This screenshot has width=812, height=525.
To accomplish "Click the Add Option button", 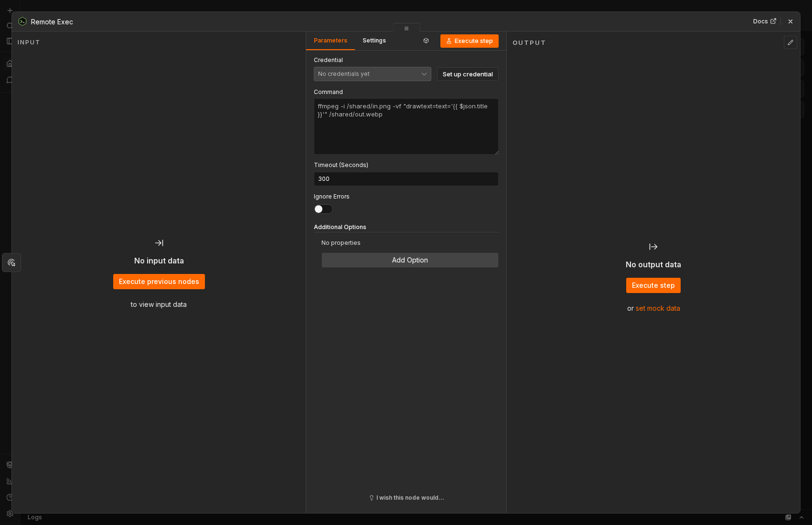I will point(410,260).
